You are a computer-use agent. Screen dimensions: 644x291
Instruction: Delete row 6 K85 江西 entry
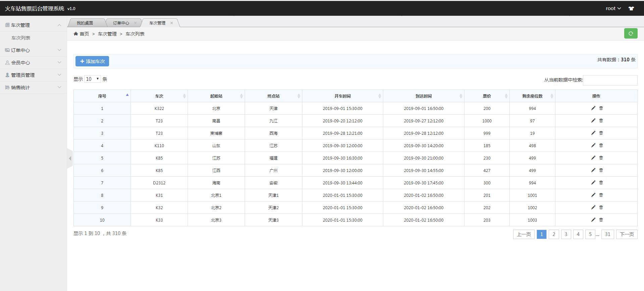[x=601, y=170]
